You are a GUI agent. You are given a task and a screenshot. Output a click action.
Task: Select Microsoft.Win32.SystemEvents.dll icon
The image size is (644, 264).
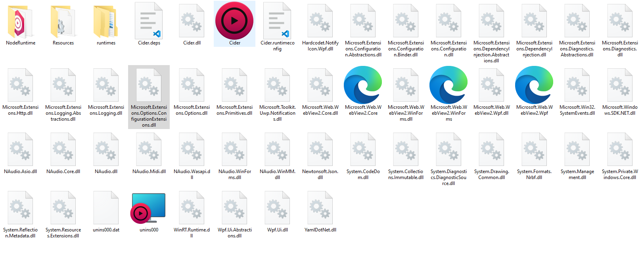(577, 85)
